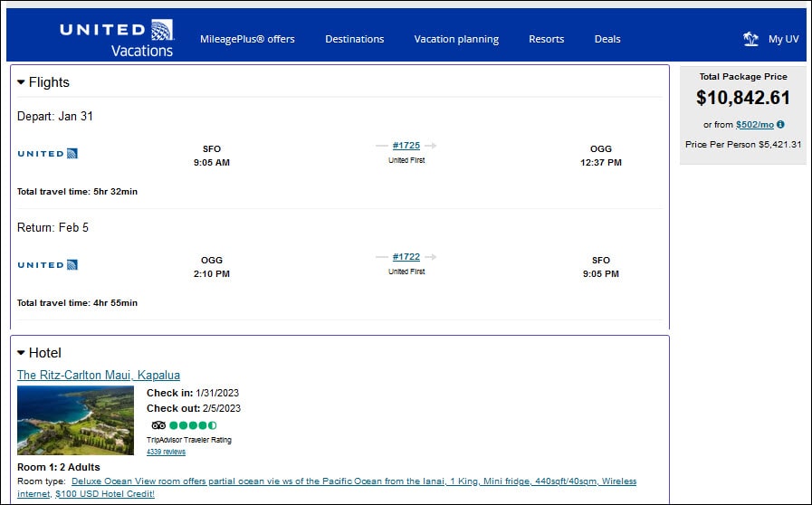
Task: Open flight #1722 details link
Action: point(406,257)
